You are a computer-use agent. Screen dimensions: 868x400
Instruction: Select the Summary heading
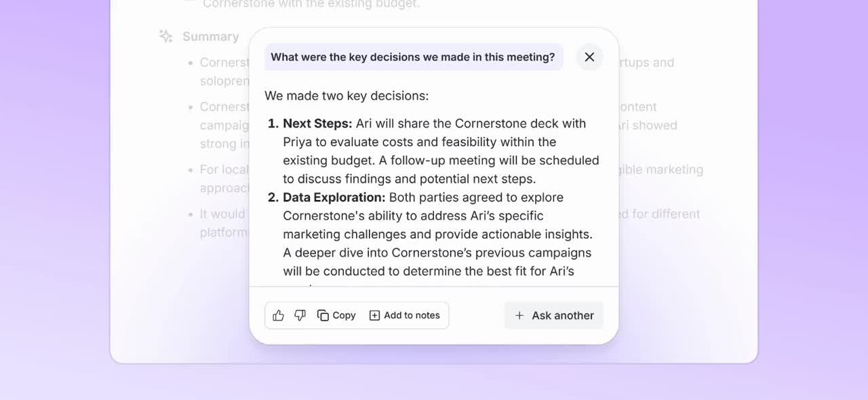[211, 37]
